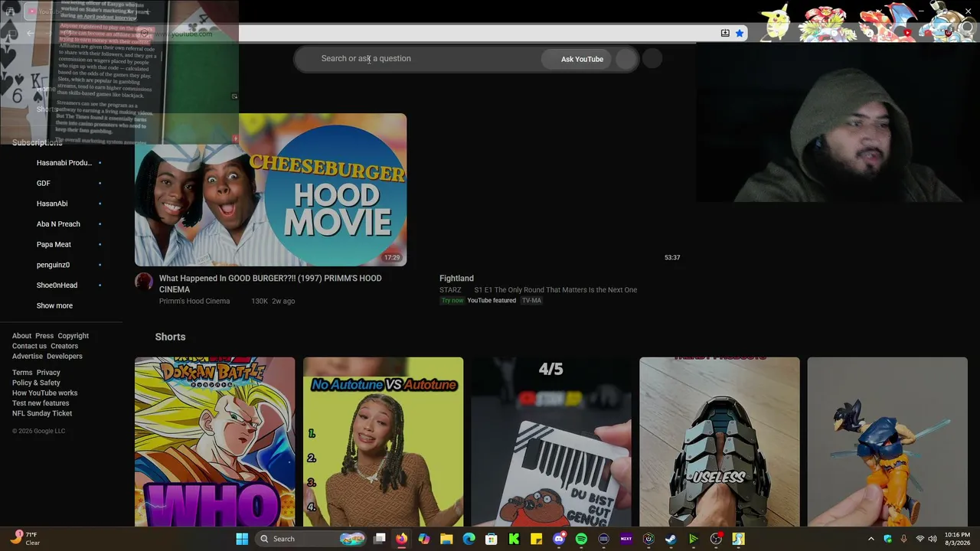Play the Cheeseburger Hood Movie thumbnail
Image resolution: width=980 pixels, height=551 pixels.
pyautogui.click(x=270, y=190)
